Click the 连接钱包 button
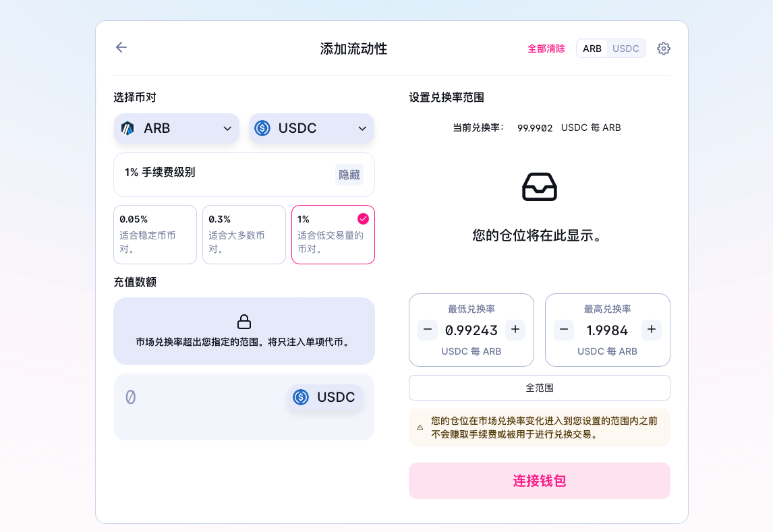Viewport: 773px width, 532px height. pyautogui.click(x=539, y=480)
